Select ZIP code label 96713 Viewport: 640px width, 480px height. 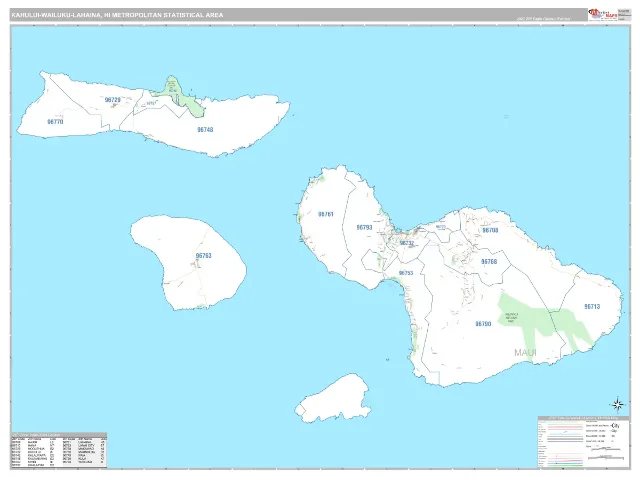[x=592, y=307]
